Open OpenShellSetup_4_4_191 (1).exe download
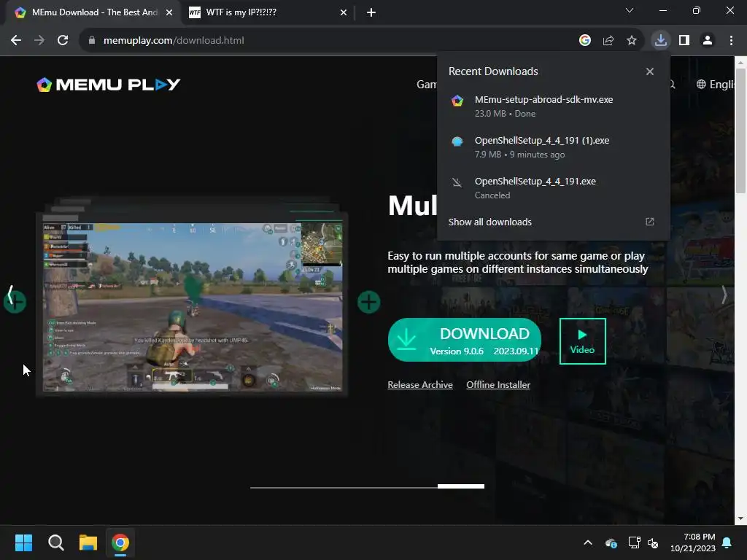The image size is (747, 560). (553, 147)
